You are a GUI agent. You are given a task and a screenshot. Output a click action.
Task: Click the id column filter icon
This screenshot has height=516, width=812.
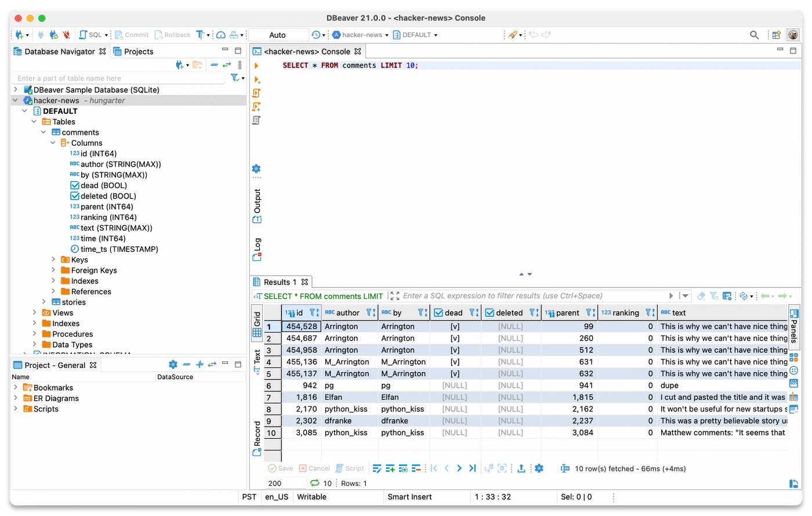click(314, 312)
